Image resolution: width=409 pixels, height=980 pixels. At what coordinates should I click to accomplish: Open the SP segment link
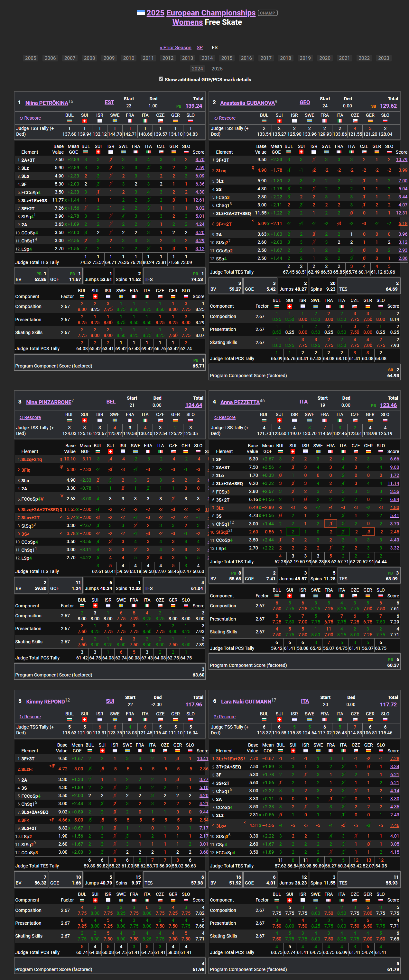pos(200,48)
